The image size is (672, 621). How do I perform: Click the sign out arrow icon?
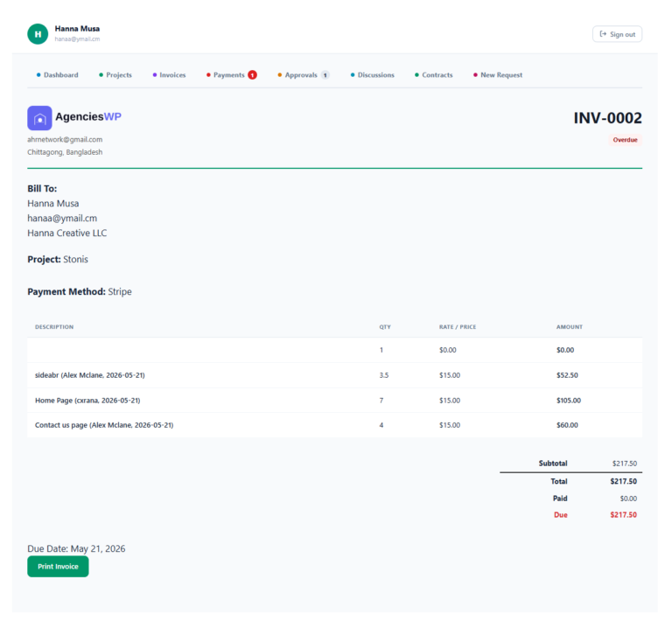pos(603,34)
